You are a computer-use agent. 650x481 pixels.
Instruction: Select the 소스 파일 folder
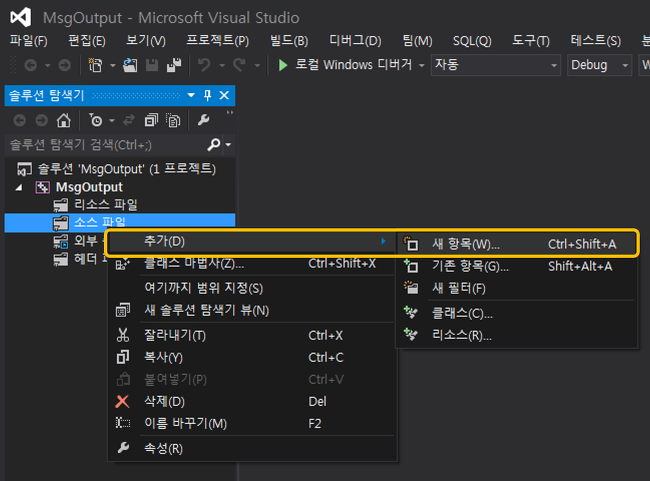[120, 223]
